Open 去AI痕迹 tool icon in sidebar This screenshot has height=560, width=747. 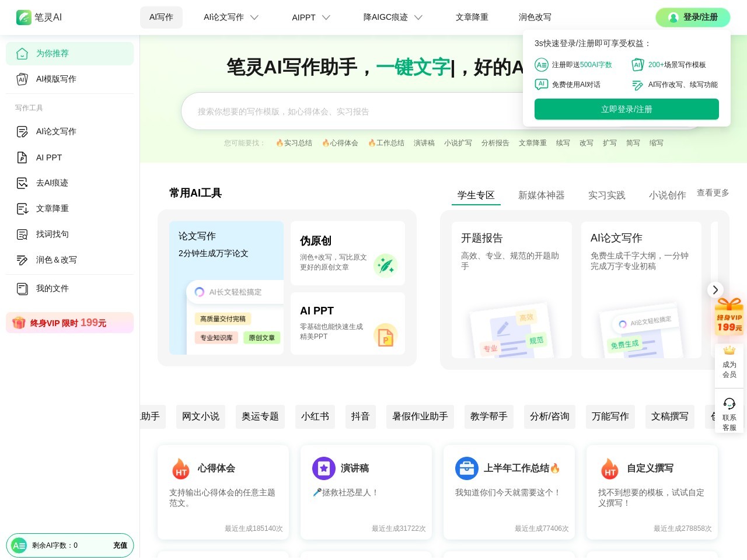coord(22,183)
